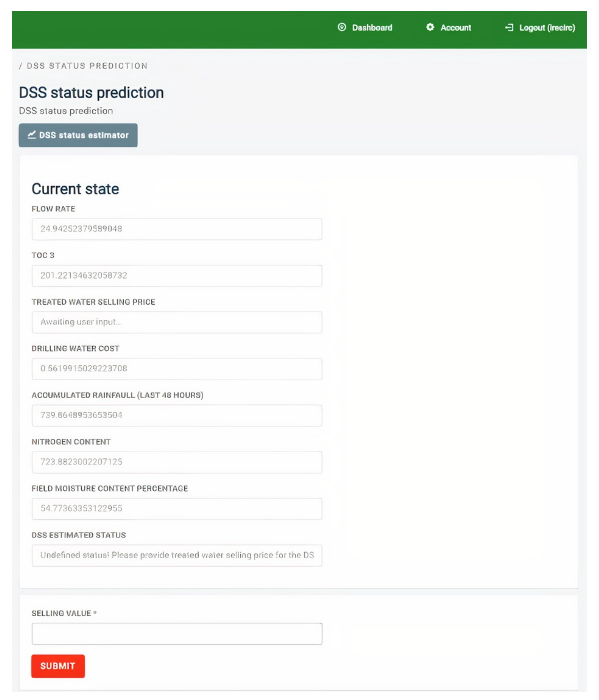Click the Dashboard circle icon
The height and width of the screenshot is (700, 599).
[342, 27]
